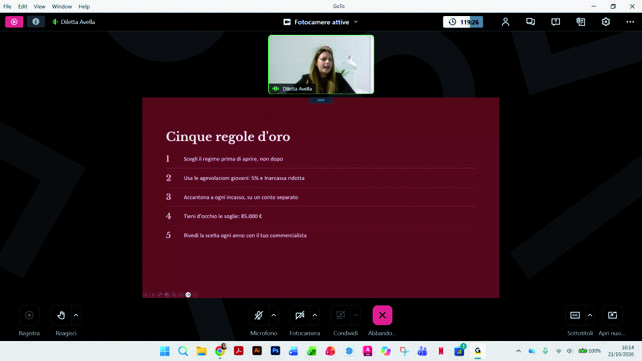Click the Reagisci hand icon
This screenshot has width=642, height=361.
[61, 315]
